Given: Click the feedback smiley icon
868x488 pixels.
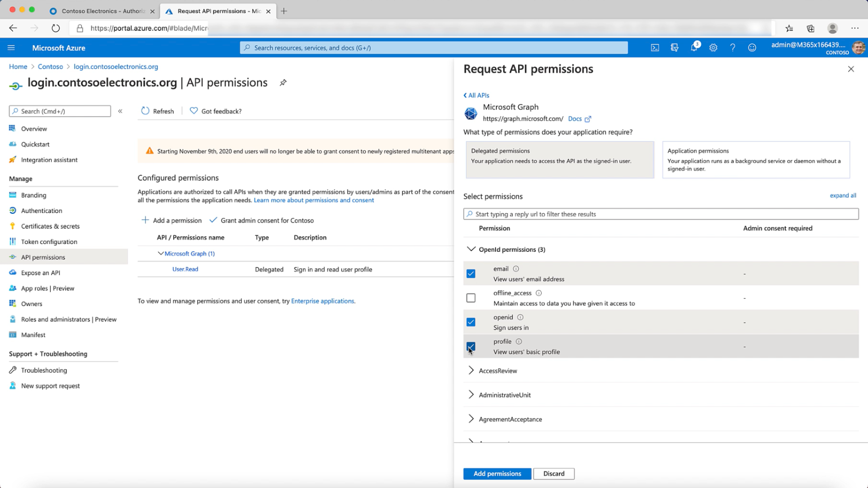Looking at the screenshot, I should click(752, 48).
